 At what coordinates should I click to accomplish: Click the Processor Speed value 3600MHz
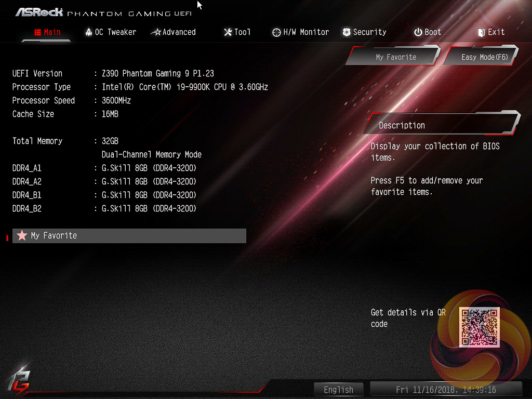(116, 100)
